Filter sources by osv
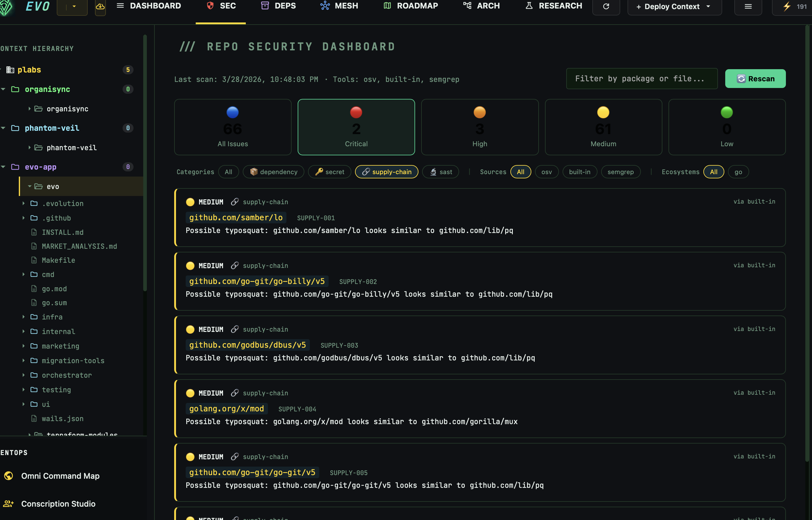Image resolution: width=812 pixels, height=520 pixels. [546, 172]
